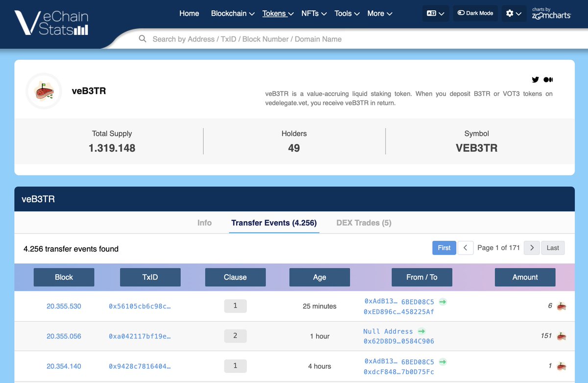Click the green arrow in block 20.354.140 row
The height and width of the screenshot is (383, 588).
point(442,361)
